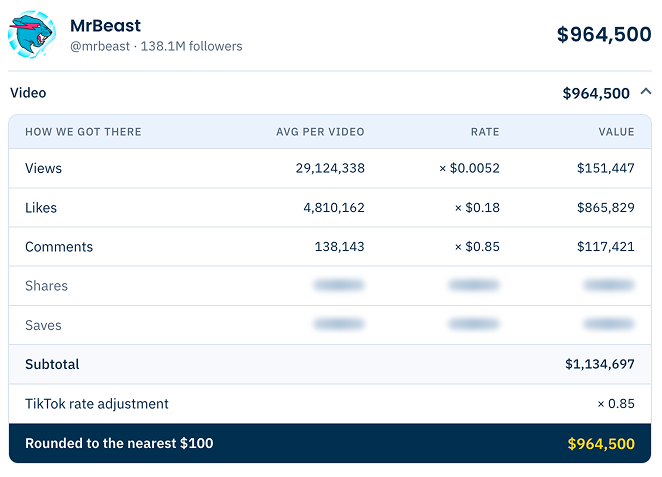
Task: Click the × $0.0052 views rate
Action: pos(469,168)
